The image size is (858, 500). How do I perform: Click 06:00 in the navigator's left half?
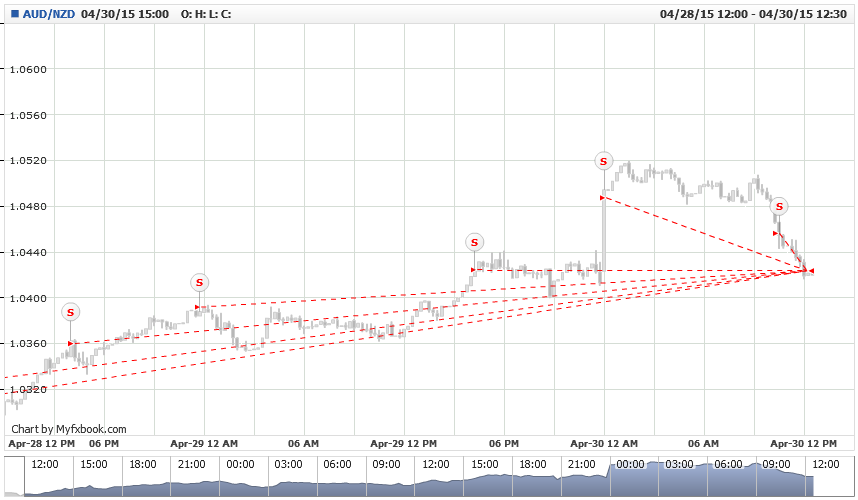[x=337, y=464]
